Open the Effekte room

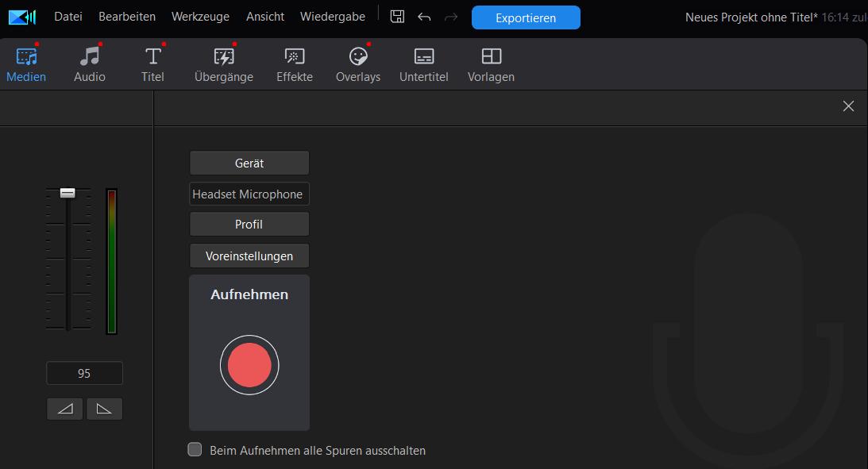295,65
